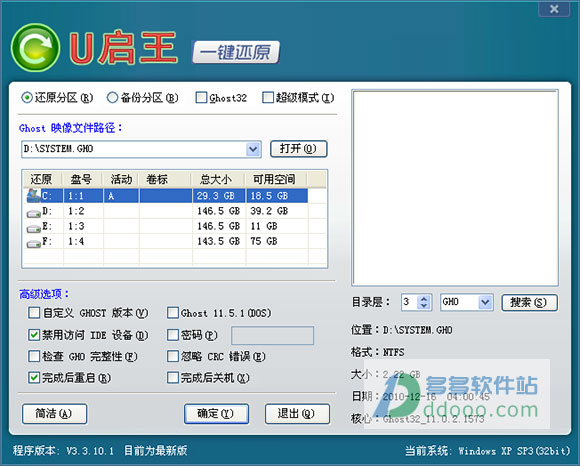Close the U启王 window with X button

click(x=554, y=9)
